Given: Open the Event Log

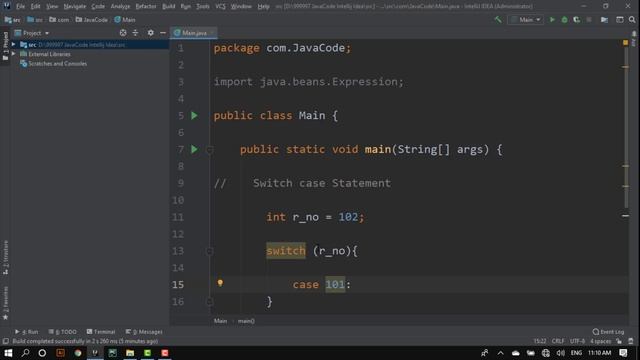Looking at the screenshot, I should (x=609, y=332).
